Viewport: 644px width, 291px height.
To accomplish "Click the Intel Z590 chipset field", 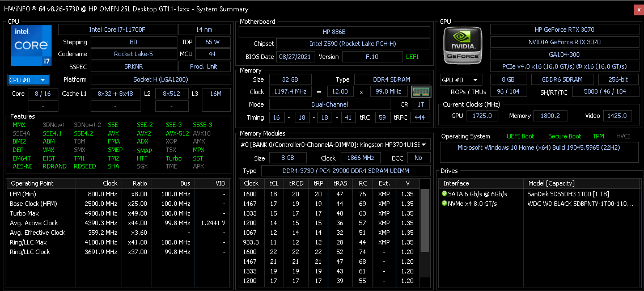I will [353, 44].
